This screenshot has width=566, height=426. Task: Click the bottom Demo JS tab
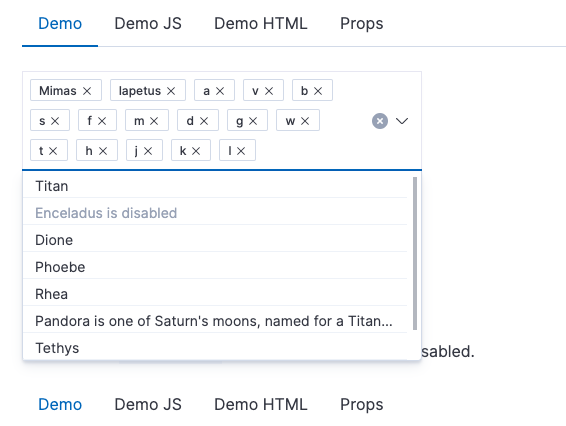click(148, 404)
